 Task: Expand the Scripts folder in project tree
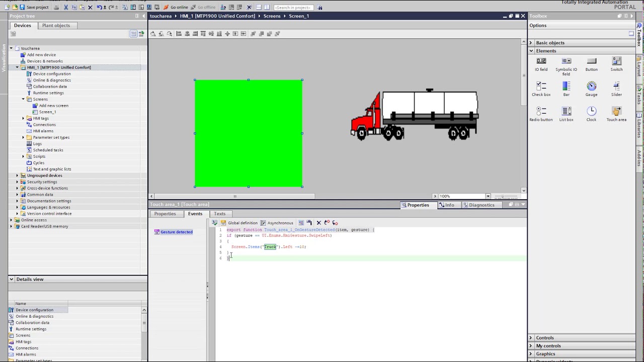tap(23, 156)
